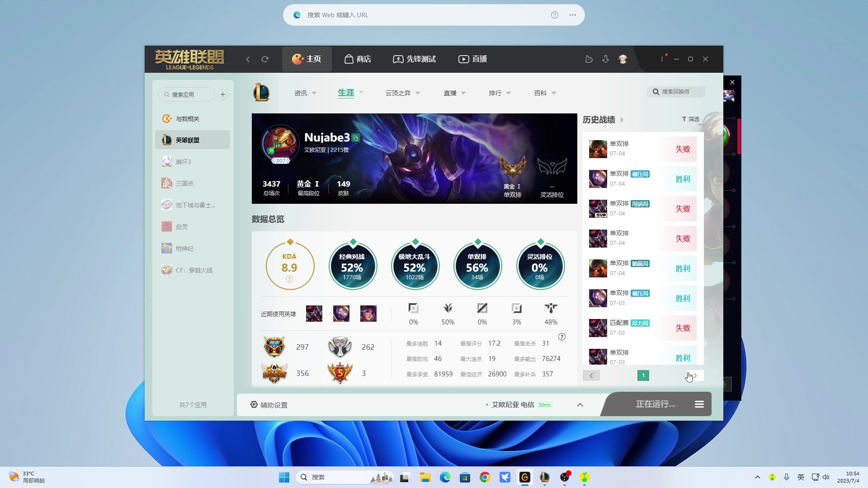
Task: Refresh the page with the reload icon
Action: pos(265,59)
